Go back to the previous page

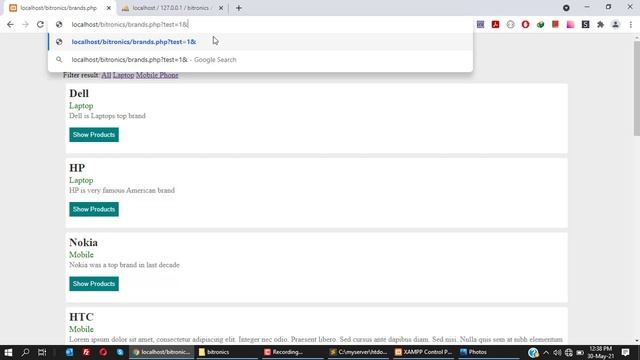tap(10, 24)
